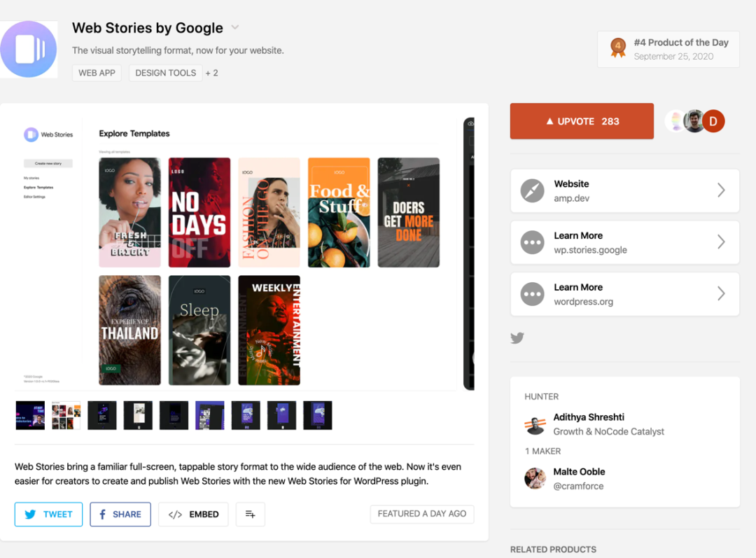Screen dimensions: 756x558
Task: Open the Website amp.dev link
Action: (624, 190)
